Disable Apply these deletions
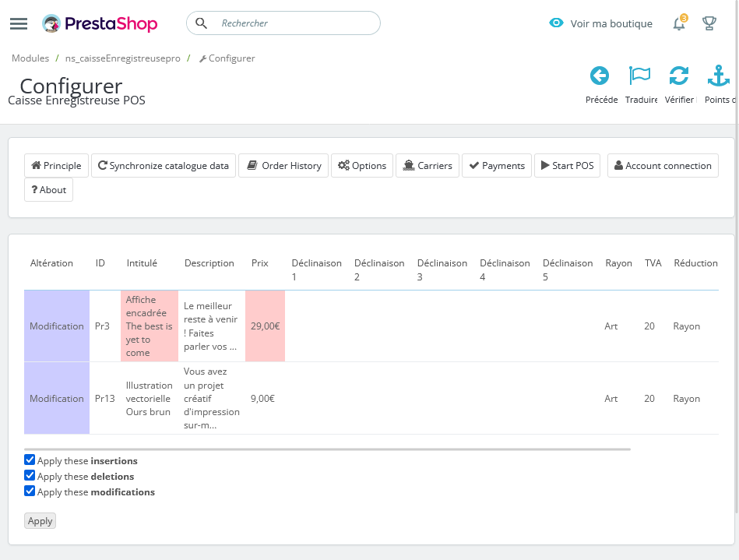739x560 pixels. (x=29, y=475)
